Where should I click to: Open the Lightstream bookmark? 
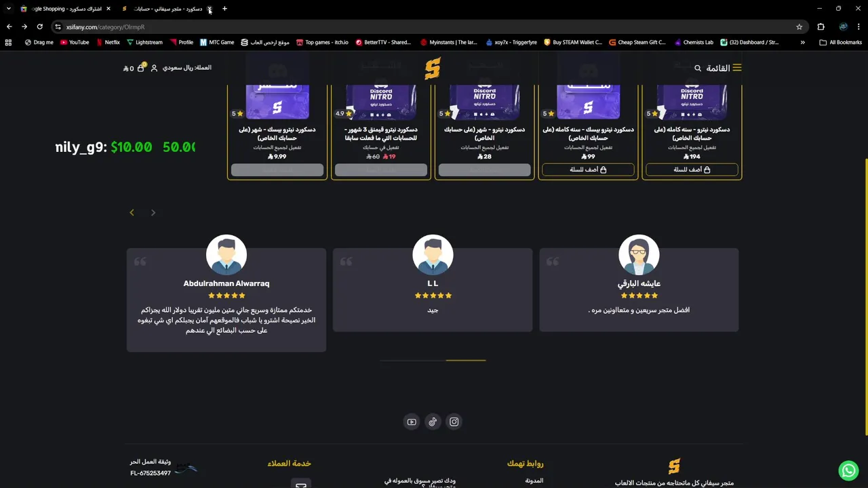coord(144,42)
